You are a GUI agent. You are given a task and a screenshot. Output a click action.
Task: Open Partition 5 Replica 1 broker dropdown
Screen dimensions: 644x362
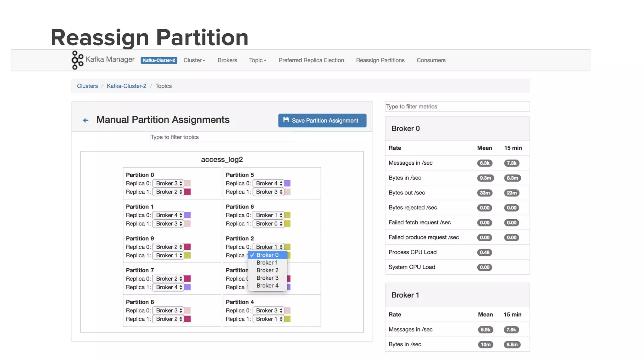coord(268,192)
